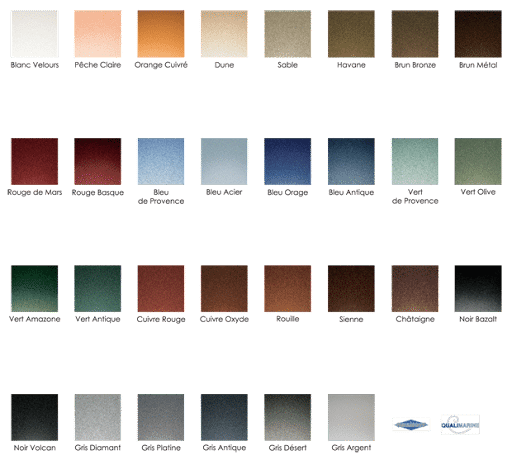
Task: Click the 'Noir Bazalt' label text
Action: click(478, 319)
